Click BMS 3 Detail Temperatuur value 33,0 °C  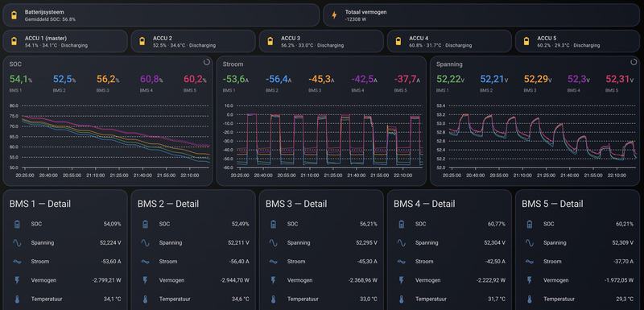click(368, 300)
